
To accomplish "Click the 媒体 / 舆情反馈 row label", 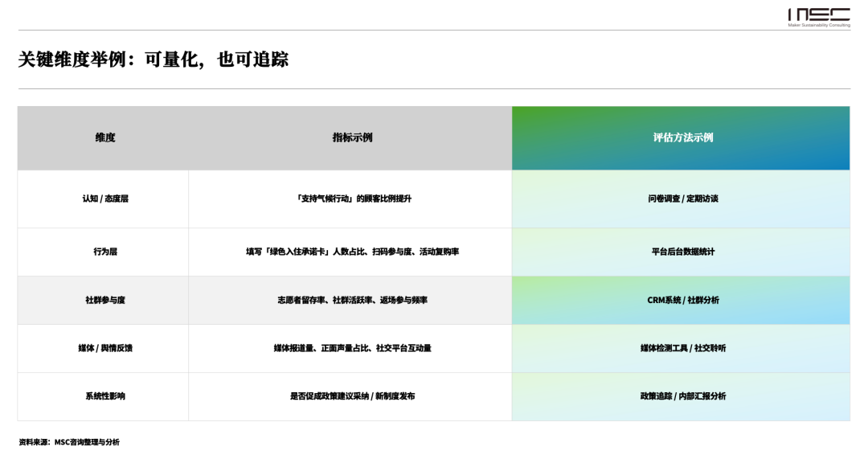I will coord(104,348).
